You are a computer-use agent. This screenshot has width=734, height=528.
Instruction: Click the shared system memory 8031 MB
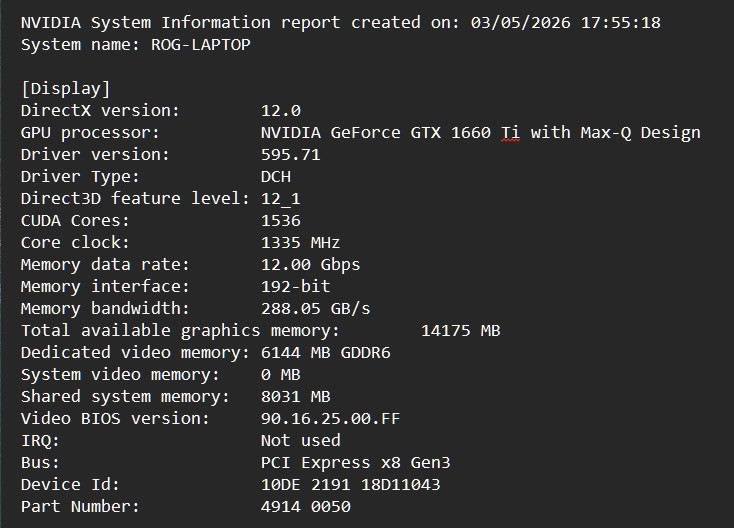(x=296, y=396)
